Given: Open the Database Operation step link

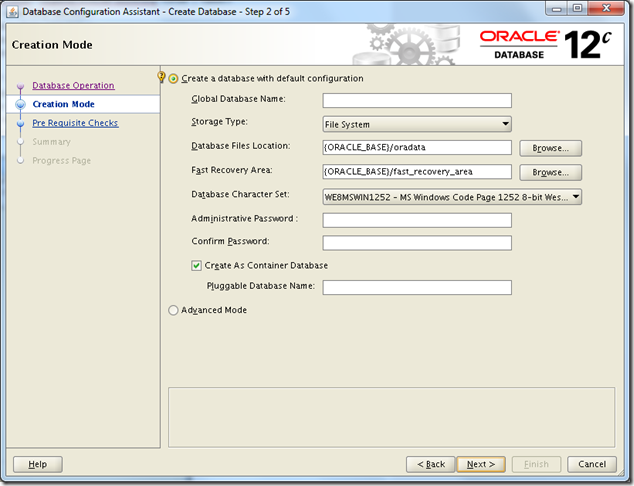Looking at the screenshot, I should tap(73, 86).
